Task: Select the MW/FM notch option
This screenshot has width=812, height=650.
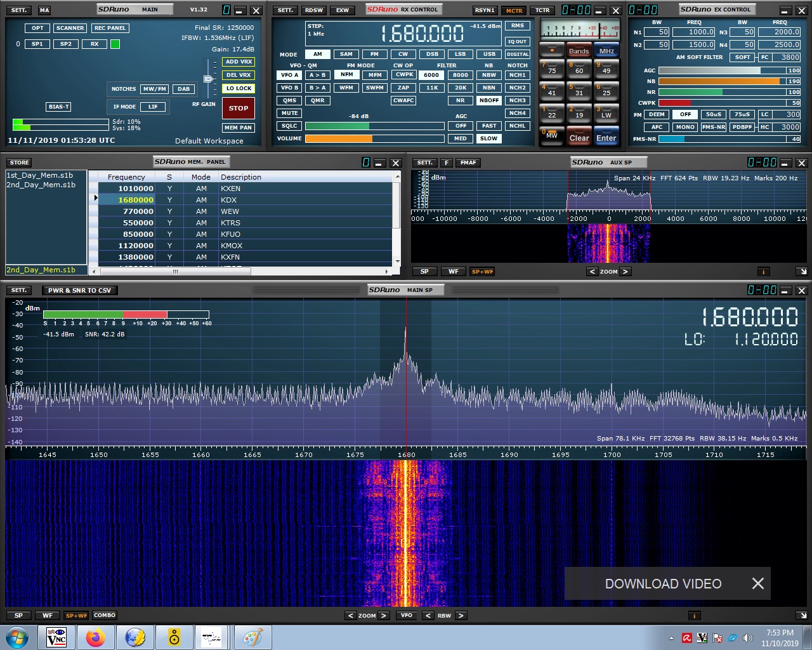Action: pos(154,89)
